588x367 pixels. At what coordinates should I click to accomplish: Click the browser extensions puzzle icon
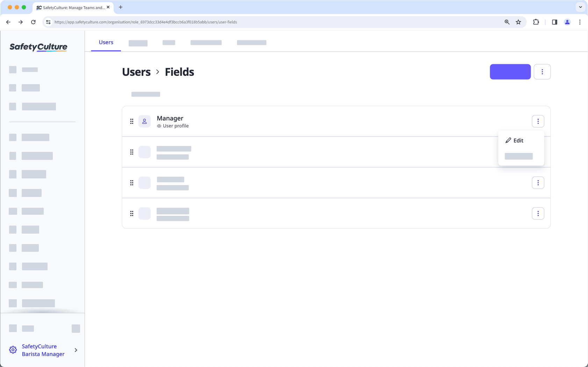coord(536,22)
